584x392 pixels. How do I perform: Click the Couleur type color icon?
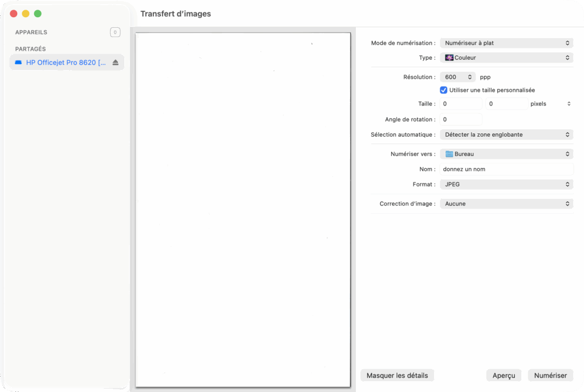click(x=449, y=58)
